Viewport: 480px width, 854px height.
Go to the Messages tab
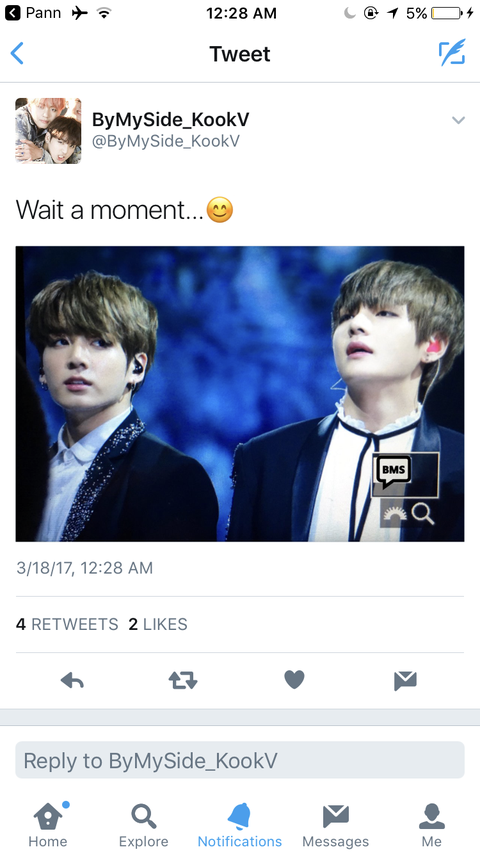[x=336, y=825]
